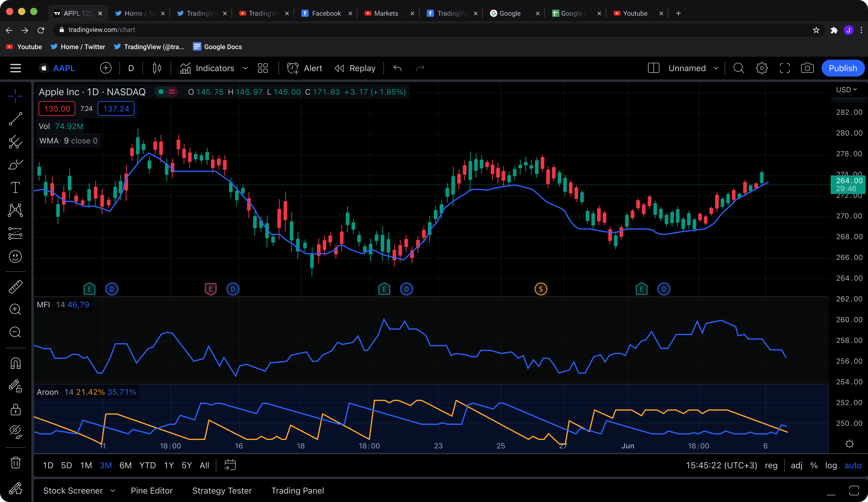
Task: Click the Publish button
Action: [843, 68]
